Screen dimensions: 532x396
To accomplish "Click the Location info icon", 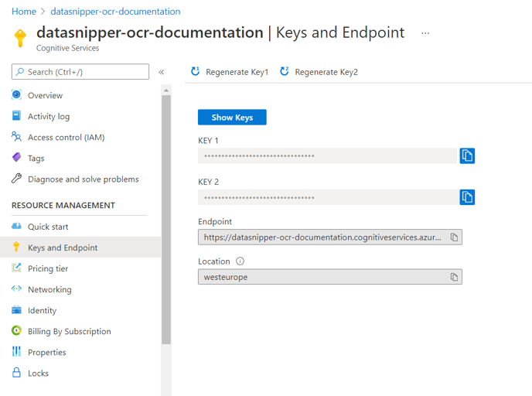I will 240,261.
